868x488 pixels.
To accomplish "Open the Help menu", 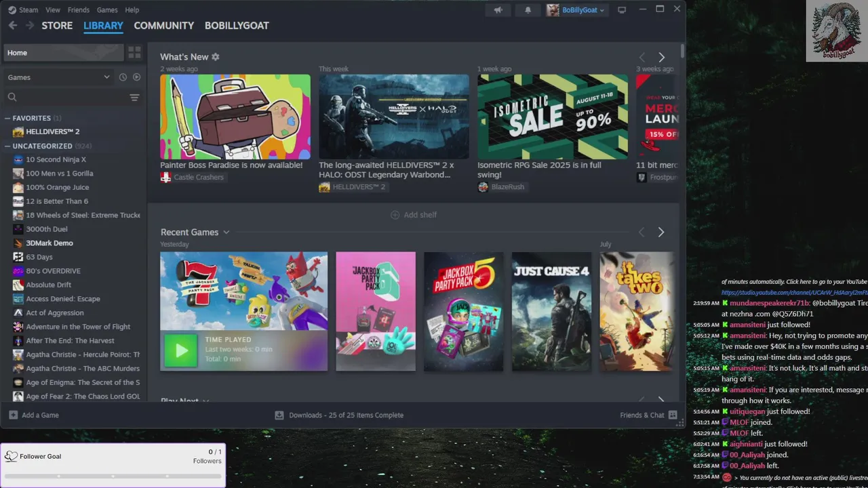I will (132, 10).
